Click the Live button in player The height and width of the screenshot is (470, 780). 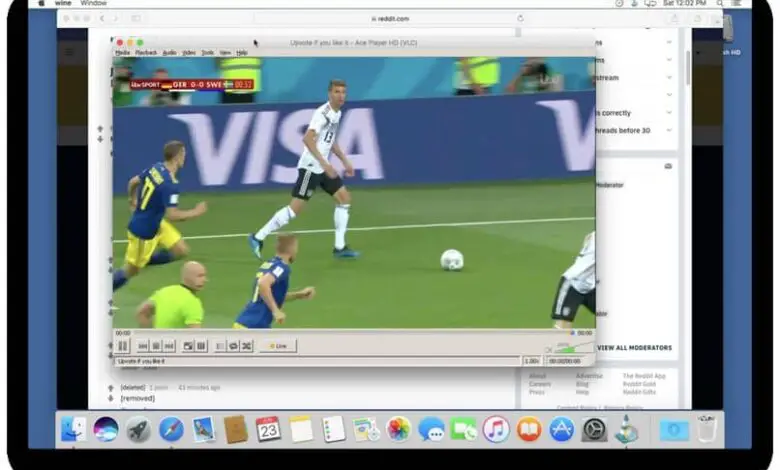(x=278, y=346)
